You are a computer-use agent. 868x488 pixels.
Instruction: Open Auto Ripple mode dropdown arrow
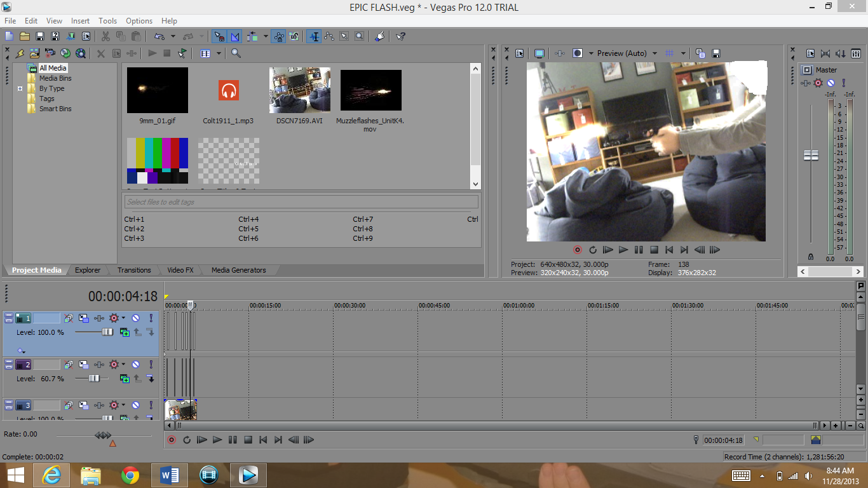click(x=266, y=36)
